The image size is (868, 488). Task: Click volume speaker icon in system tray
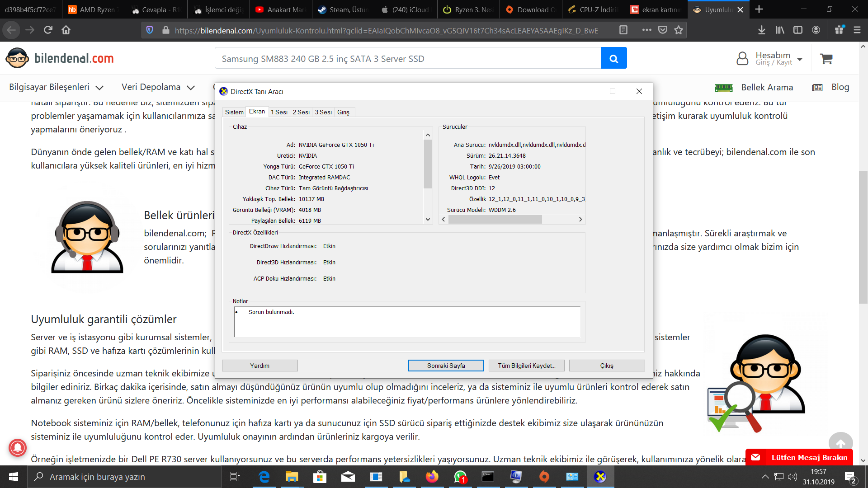coord(793,477)
